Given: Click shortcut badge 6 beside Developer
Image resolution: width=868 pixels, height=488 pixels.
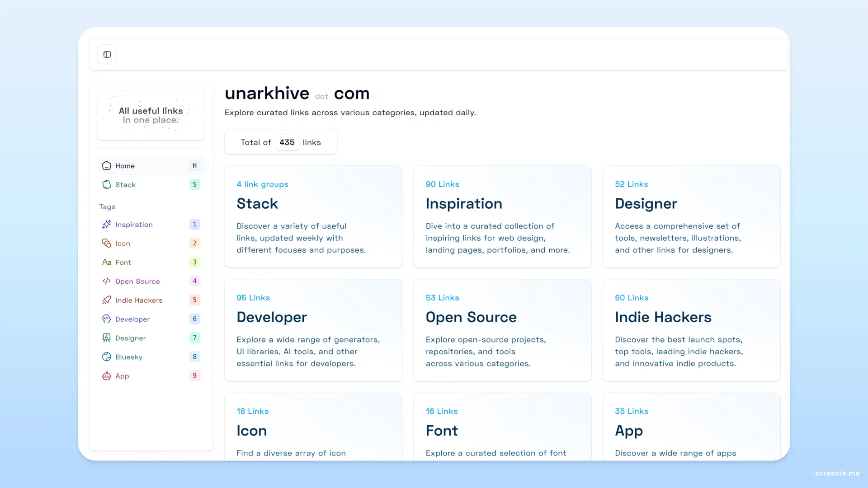Looking at the screenshot, I should click(x=195, y=319).
